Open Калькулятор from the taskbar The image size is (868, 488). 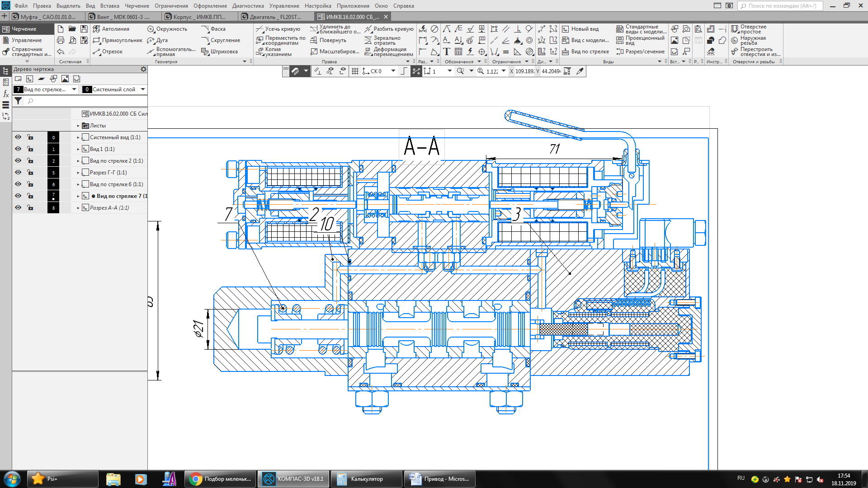(366, 479)
